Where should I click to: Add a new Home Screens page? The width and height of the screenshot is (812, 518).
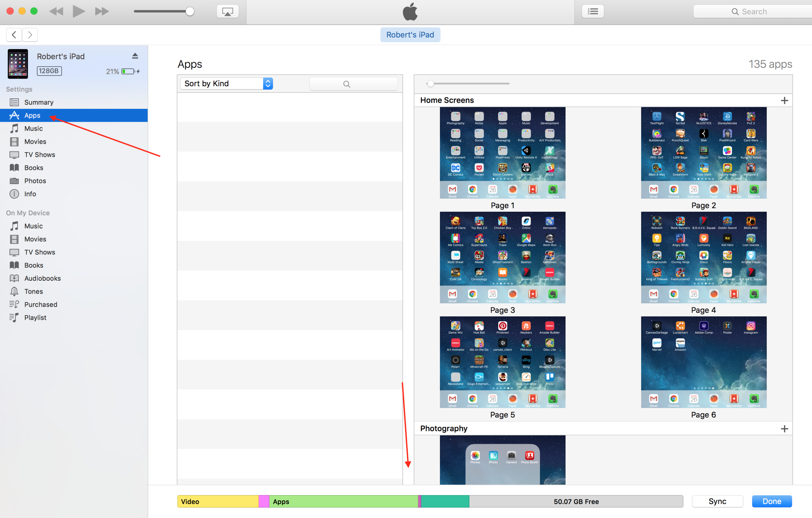pyautogui.click(x=784, y=100)
